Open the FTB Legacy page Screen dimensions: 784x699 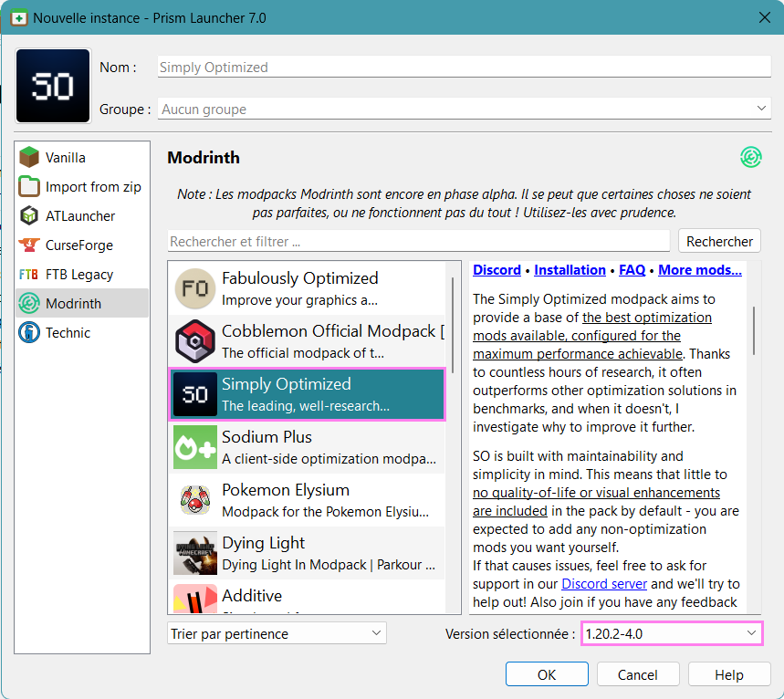[82, 275]
